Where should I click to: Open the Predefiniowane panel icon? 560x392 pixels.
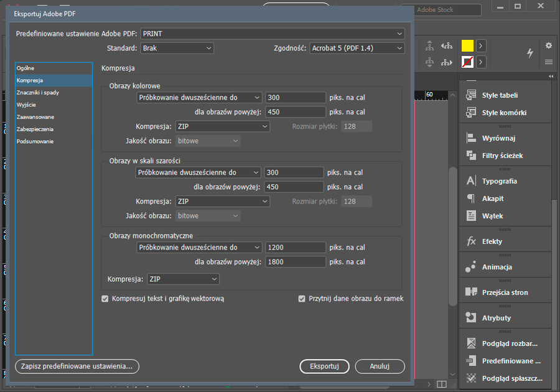(x=471, y=361)
